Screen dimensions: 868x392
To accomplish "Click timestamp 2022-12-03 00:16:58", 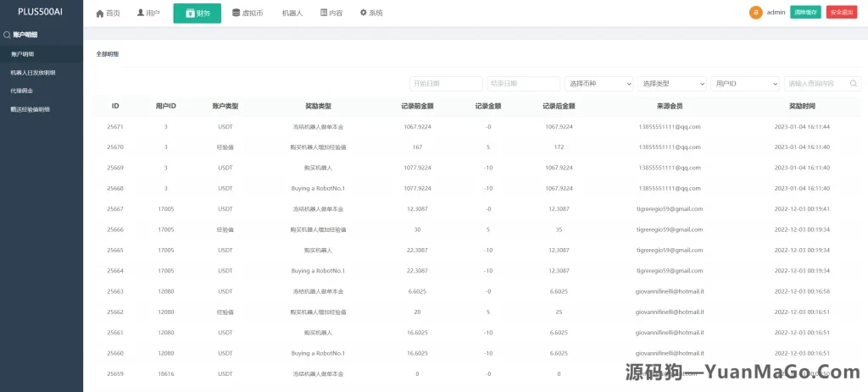I will click(x=802, y=291).
